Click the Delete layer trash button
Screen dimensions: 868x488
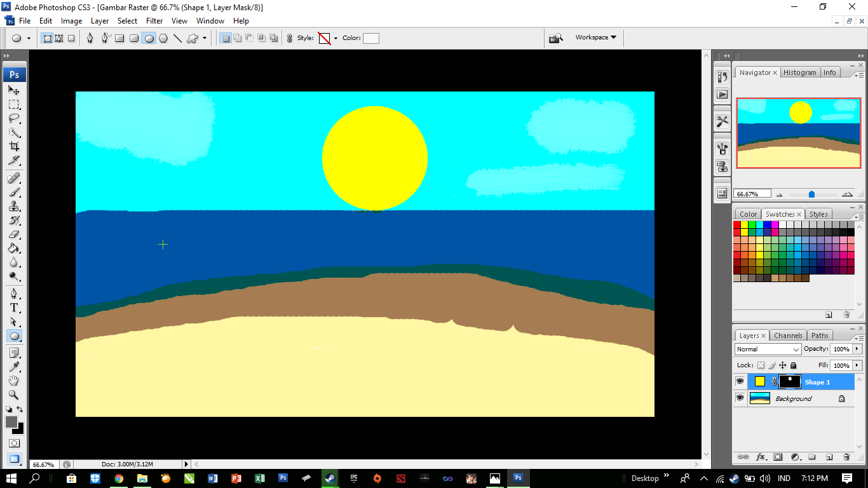(846, 457)
